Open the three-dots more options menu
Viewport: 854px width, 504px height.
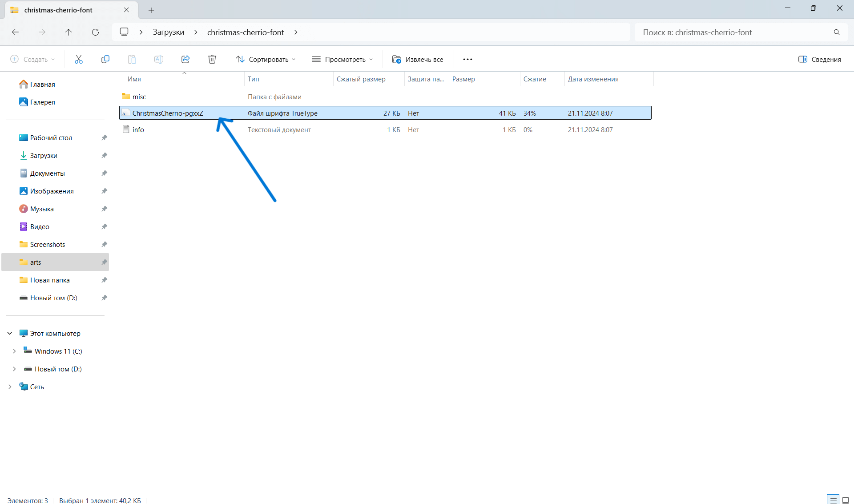[467, 59]
